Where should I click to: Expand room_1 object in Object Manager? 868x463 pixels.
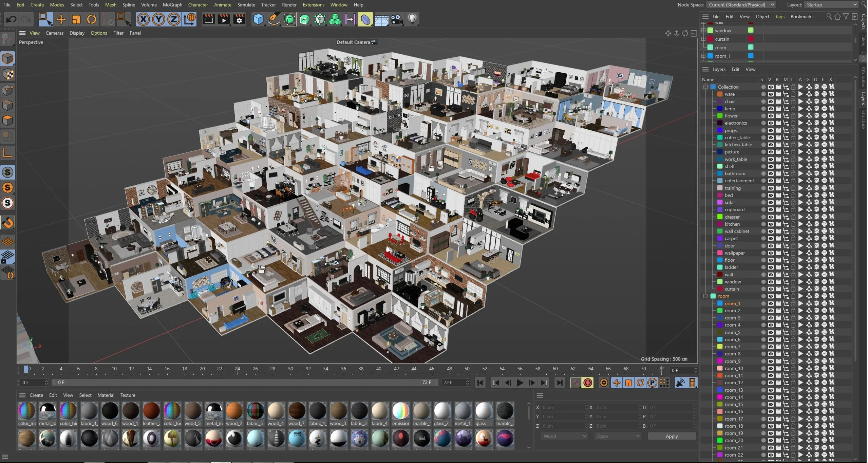click(703, 56)
